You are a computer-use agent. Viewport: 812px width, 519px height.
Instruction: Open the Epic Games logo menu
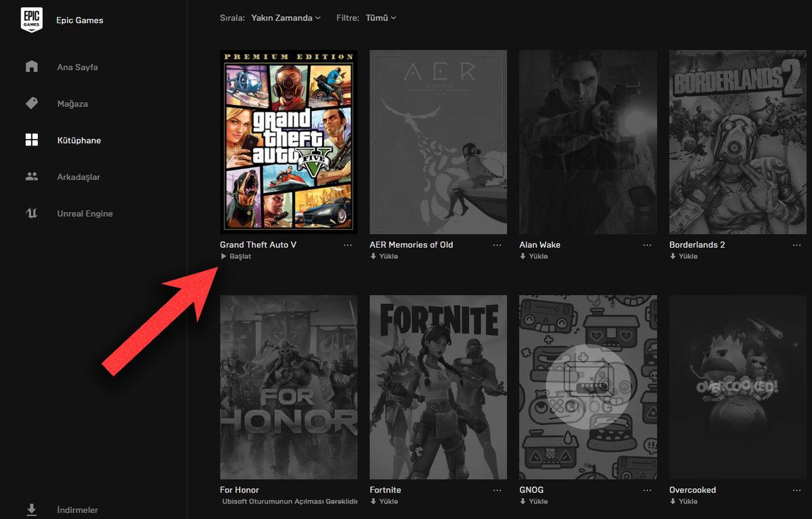[31, 20]
